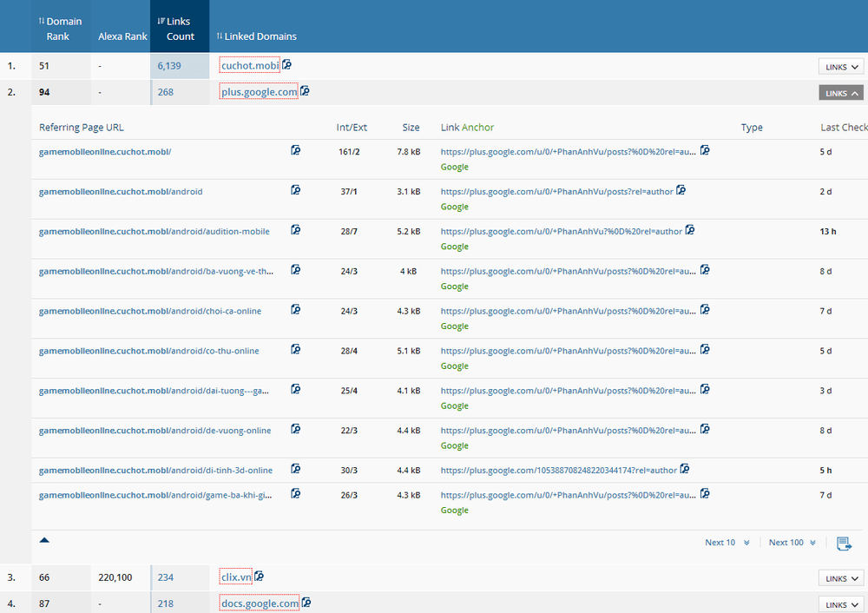The height and width of the screenshot is (613, 868).
Task: Click the Int/Ext column header
Action: 352,128
